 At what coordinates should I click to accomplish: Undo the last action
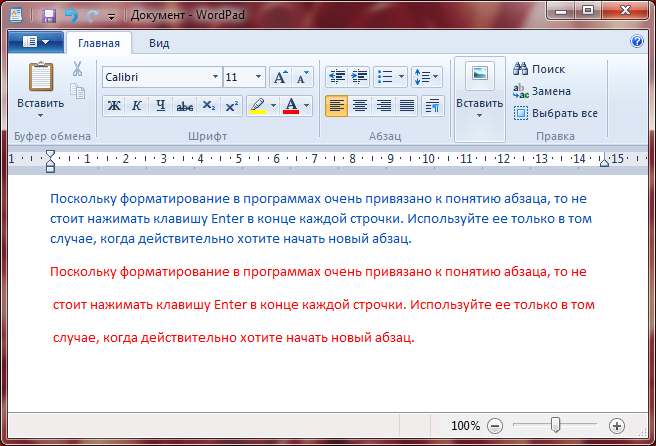(x=71, y=16)
